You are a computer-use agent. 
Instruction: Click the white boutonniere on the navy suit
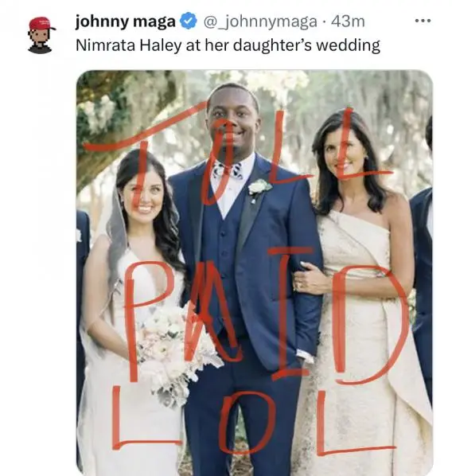tap(259, 187)
